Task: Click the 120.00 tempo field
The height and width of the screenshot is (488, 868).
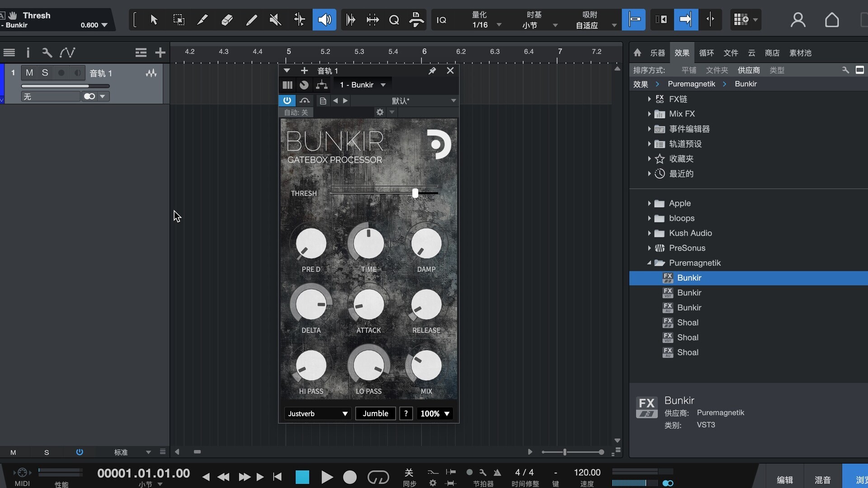Action: point(587,473)
